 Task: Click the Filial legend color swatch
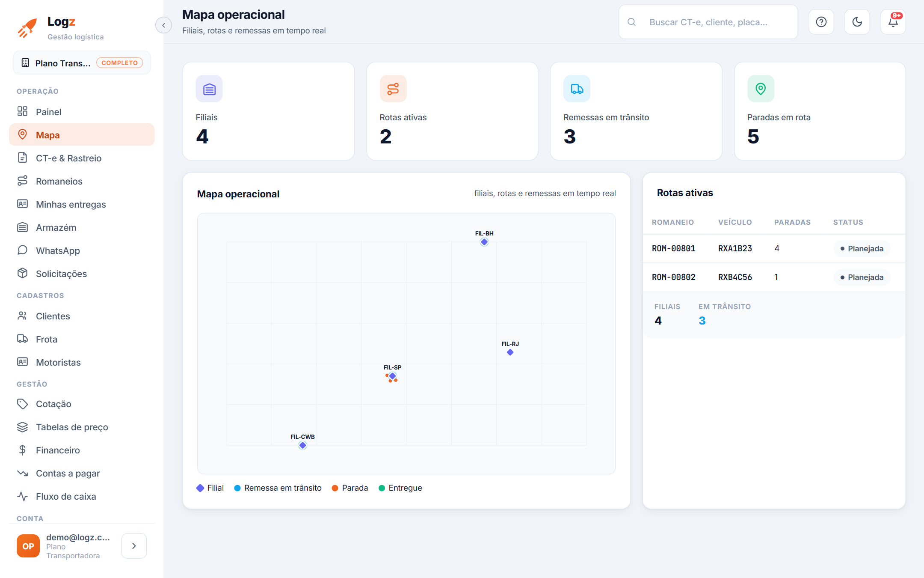click(200, 488)
